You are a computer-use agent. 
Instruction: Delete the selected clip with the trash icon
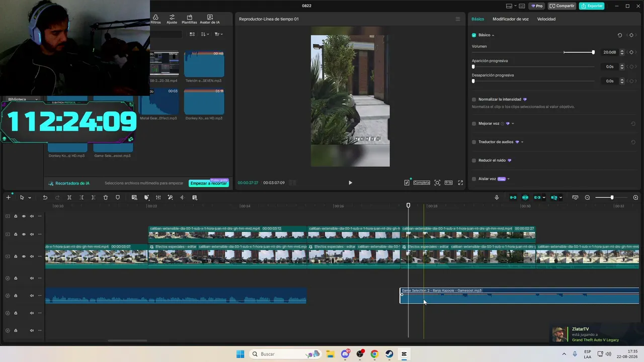click(106, 198)
